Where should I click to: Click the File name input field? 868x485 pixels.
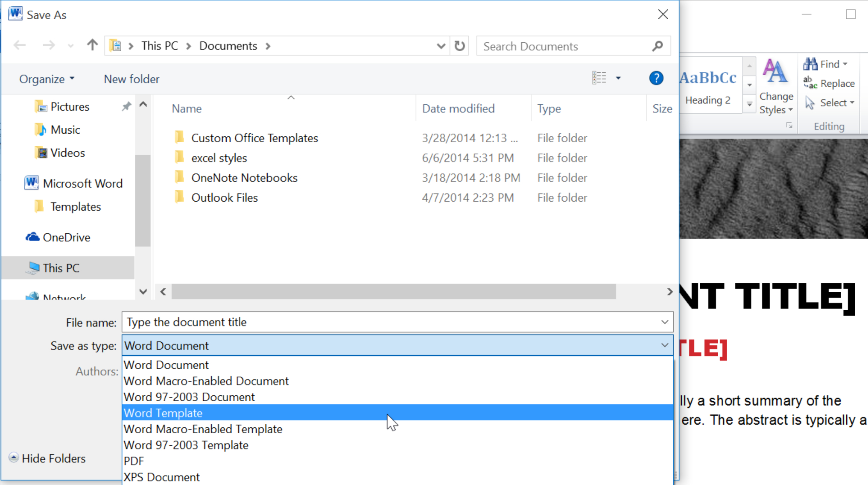397,322
